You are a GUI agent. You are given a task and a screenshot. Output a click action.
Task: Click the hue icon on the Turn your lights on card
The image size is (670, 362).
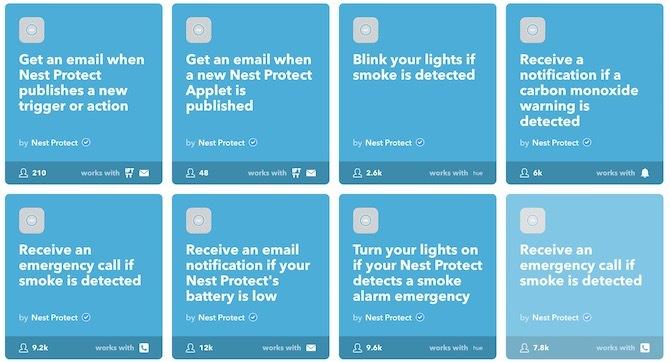point(478,348)
